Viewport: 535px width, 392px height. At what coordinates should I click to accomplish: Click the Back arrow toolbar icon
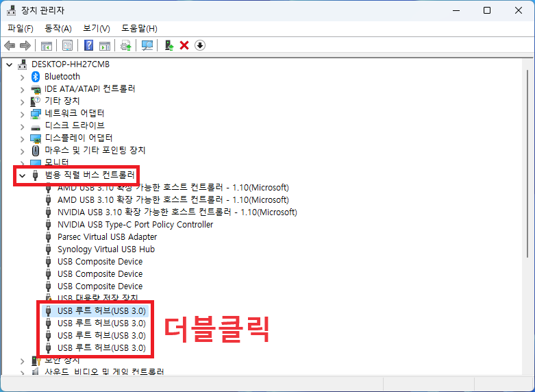[10, 45]
